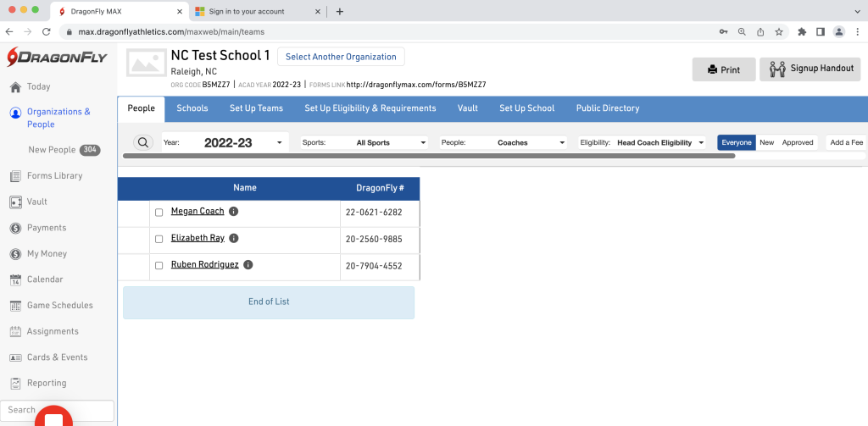Open the Public Directory tab
Viewport: 868px width, 426px height.
pos(608,108)
